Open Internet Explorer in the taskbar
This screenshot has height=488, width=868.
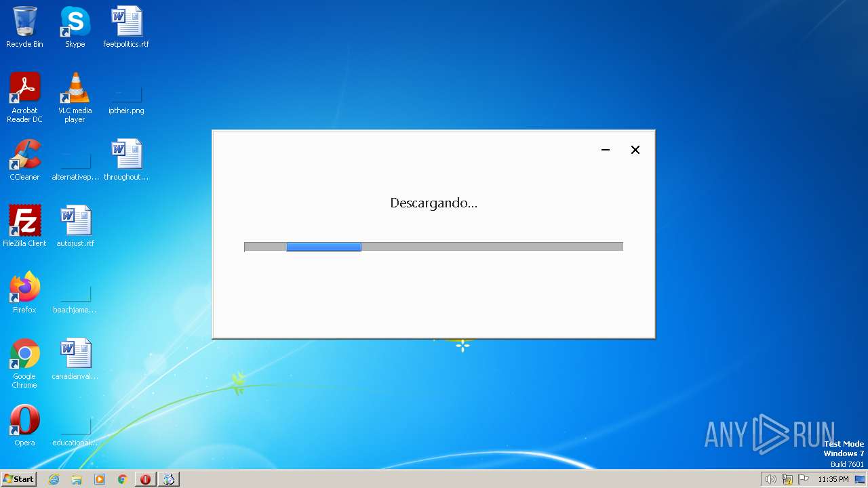pos(54,479)
